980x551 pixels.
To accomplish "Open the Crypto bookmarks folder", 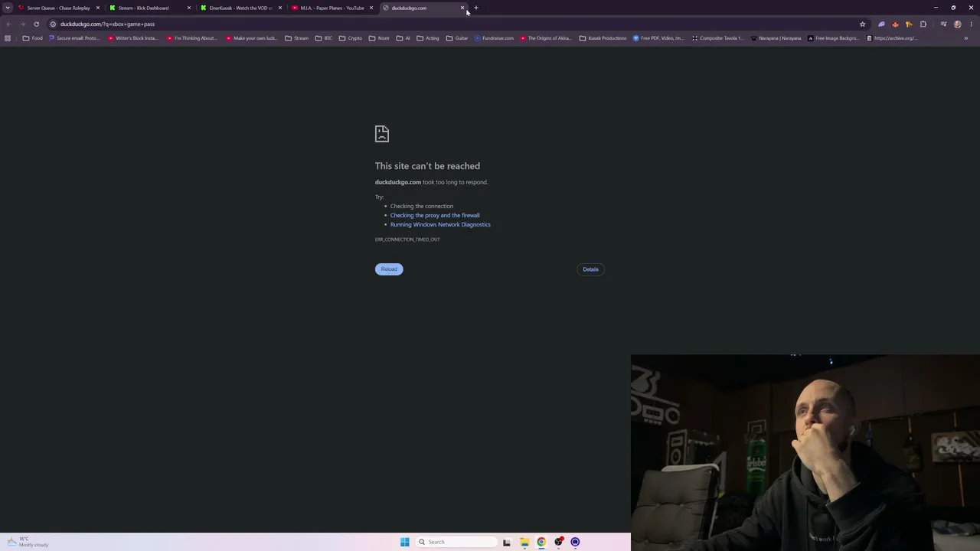I will 351,38.
